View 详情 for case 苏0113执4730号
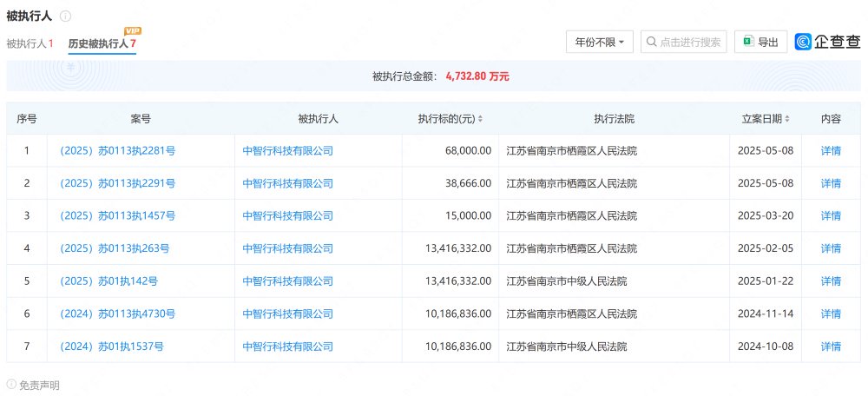Viewport: 868px width, 396px height. 831,314
